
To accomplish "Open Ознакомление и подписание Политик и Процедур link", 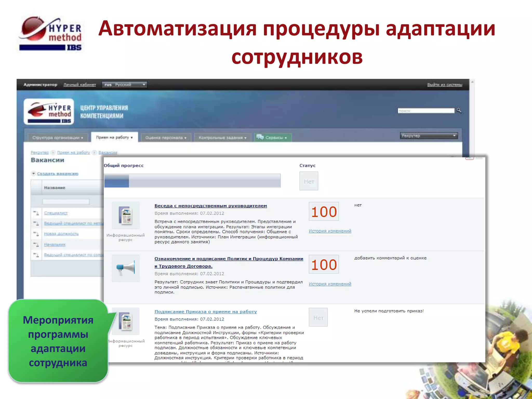I will [229, 262].
